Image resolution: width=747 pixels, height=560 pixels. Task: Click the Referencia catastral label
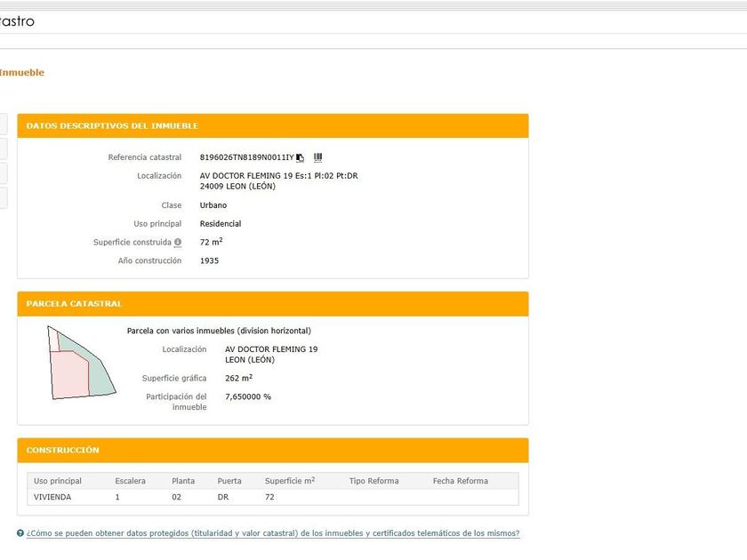coord(144,157)
